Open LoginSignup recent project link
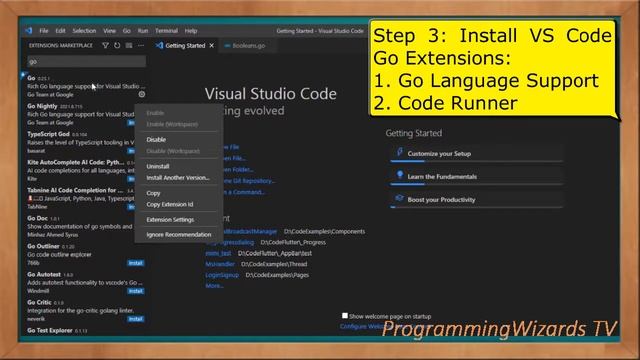The width and height of the screenshot is (640, 360). pyautogui.click(x=222, y=275)
